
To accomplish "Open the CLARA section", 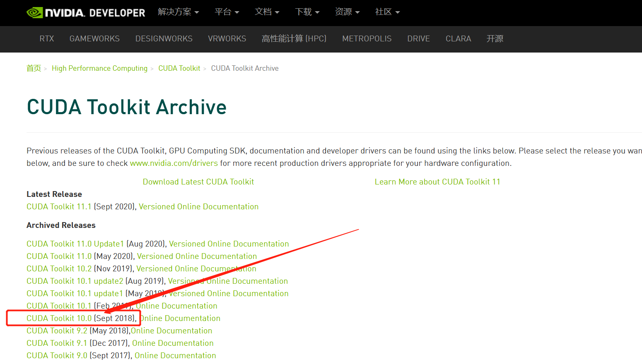I will point(458,38).
